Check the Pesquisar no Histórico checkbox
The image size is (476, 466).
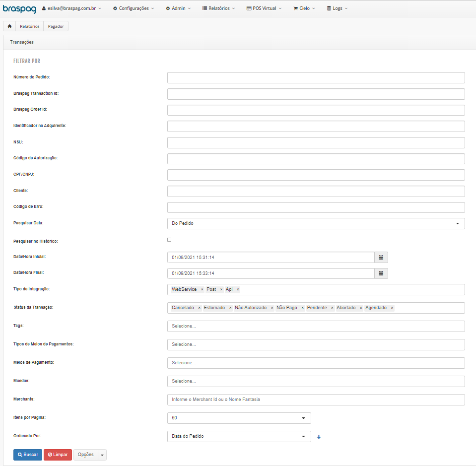169,240
